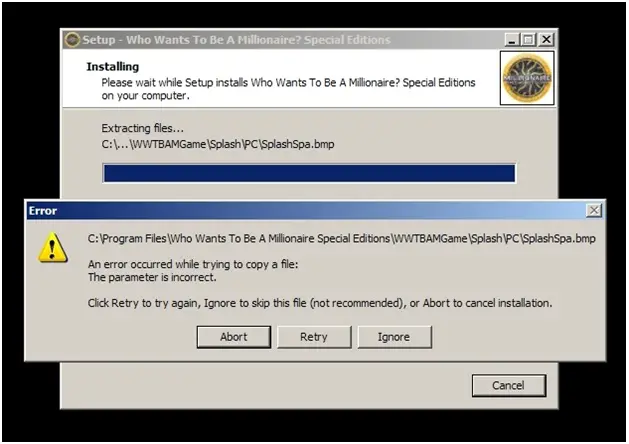Choose Retry to attempt copying again
The height and width of the screenshot is (444, 629).
click(314, 337)
